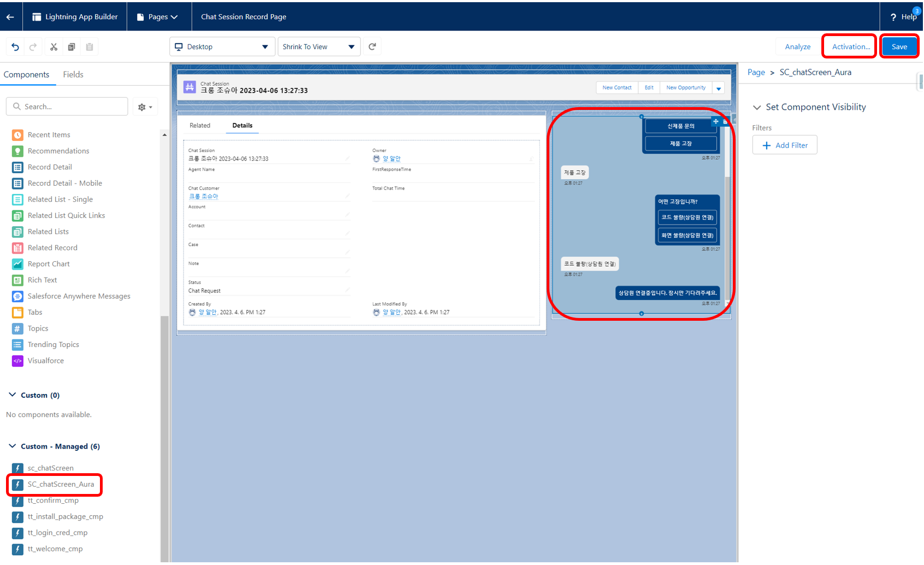Open the component list settings gear
The width and height of the screenshot is (924, 565).
(145, 107)
